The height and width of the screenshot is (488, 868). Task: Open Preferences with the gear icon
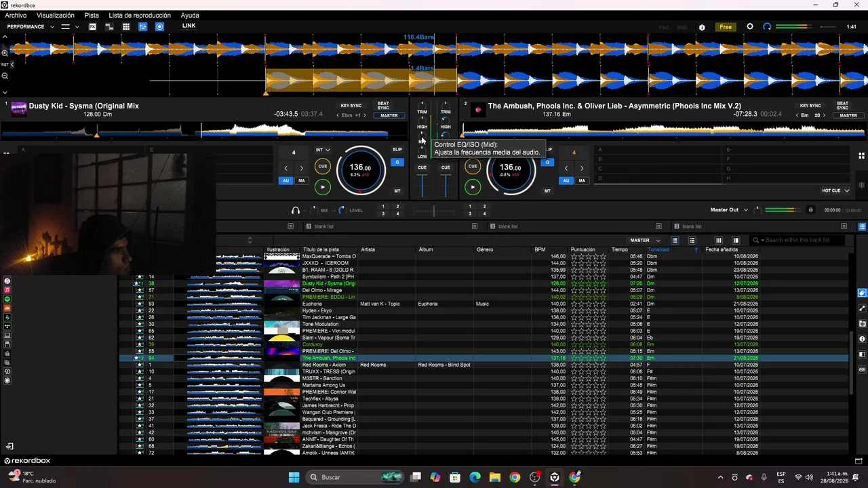[749, 26]
